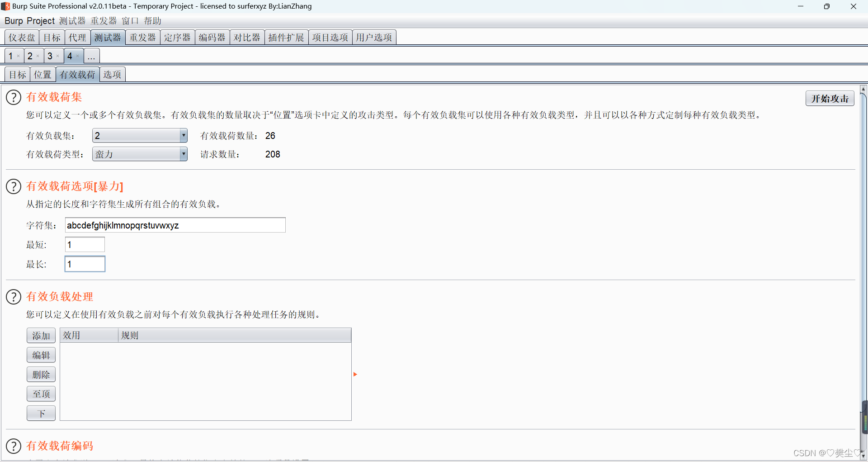Click the 效用 column header

click(89, 335)
